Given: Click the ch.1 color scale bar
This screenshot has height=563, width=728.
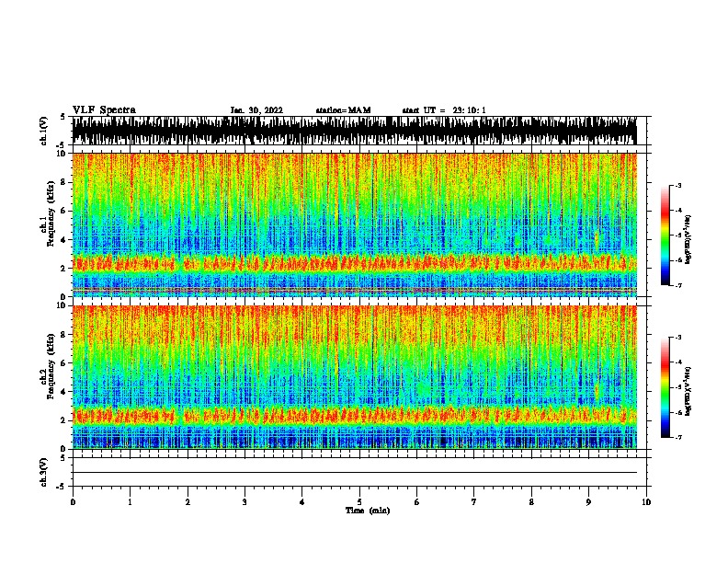Looking at the screenshot, I should click(x=665, y=236).
